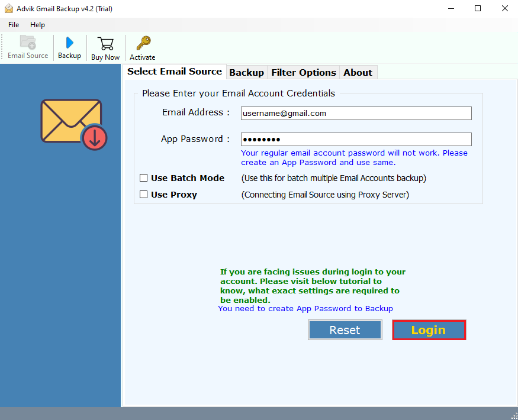
Task: Click the Login button
Action: [429, 330]
